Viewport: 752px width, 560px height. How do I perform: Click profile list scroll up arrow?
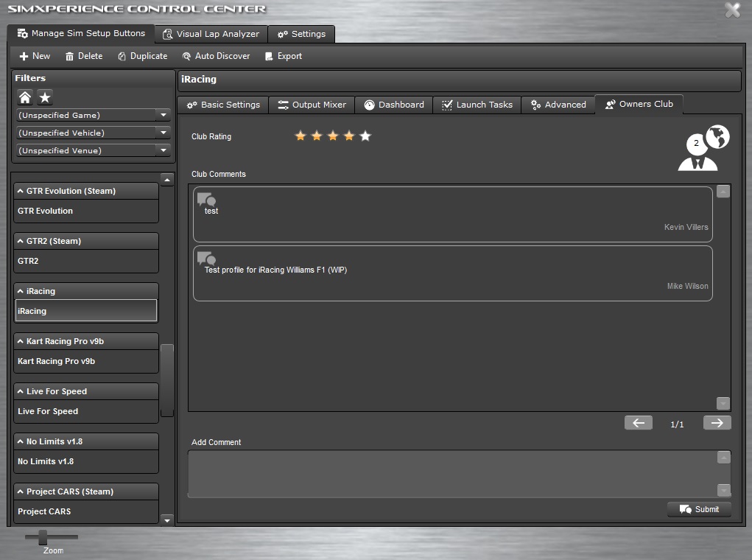tap(167, 180)
